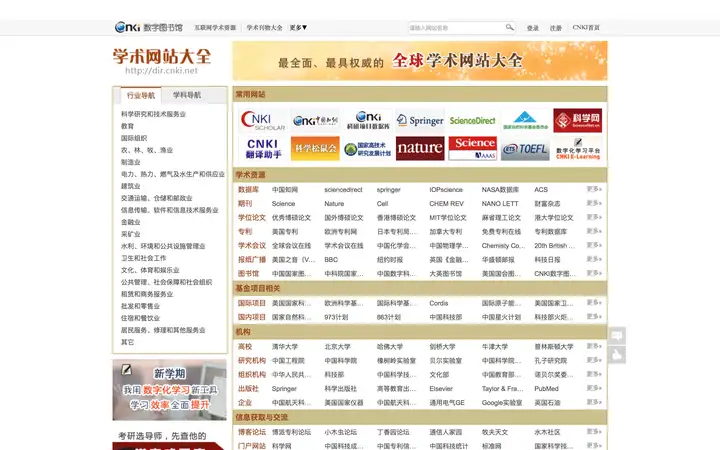720x450 pixels.
Task: Show more in the 国际项目 row
Action: coord(594,303)
